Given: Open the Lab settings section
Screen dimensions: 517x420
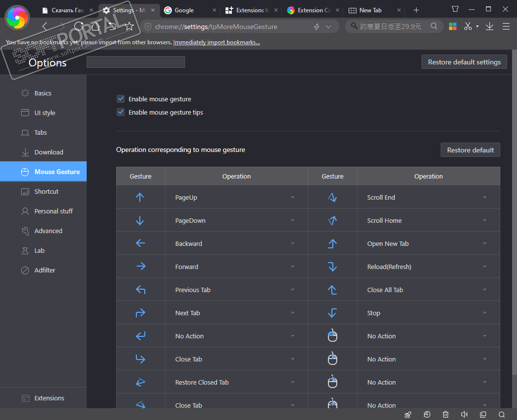Looking at the screenshot, I should [x=43, y=250].
